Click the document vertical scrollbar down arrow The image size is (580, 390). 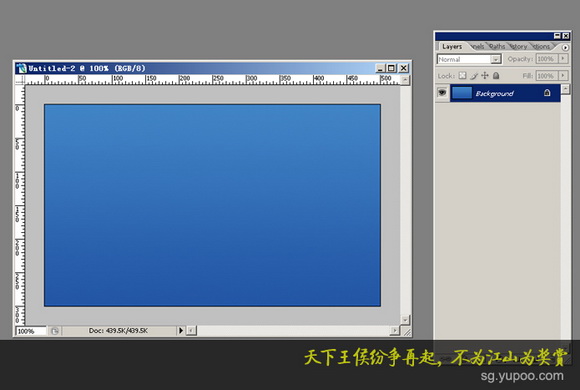tap(405, 319)
